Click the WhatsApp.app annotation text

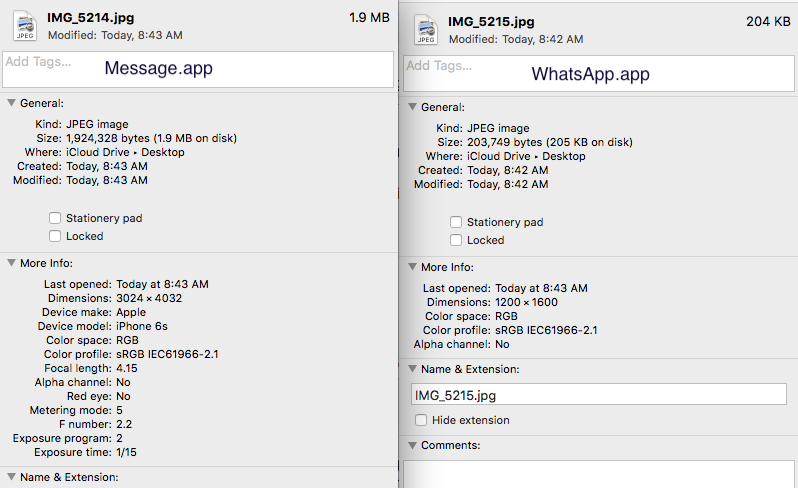[x=590, y=74]
